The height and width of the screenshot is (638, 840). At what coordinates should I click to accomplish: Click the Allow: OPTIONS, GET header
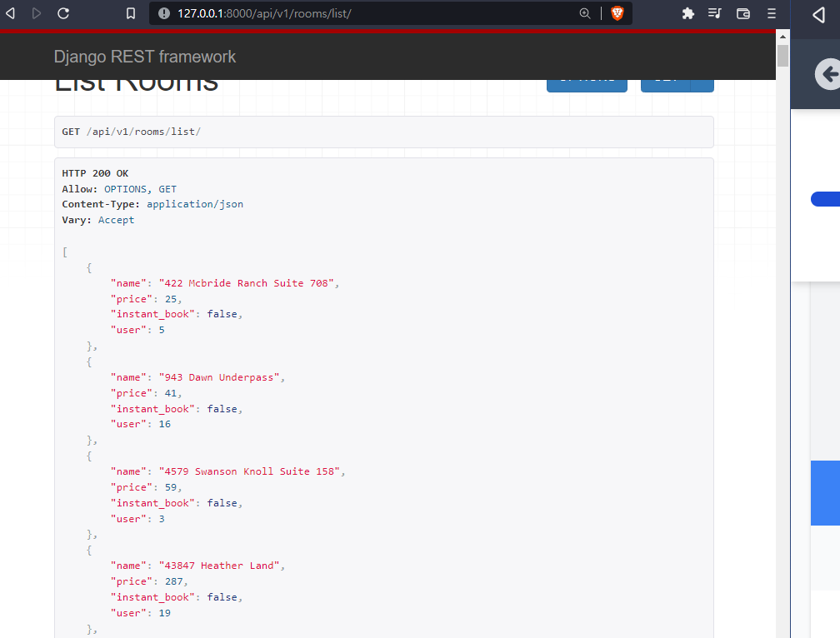point(119,189)
